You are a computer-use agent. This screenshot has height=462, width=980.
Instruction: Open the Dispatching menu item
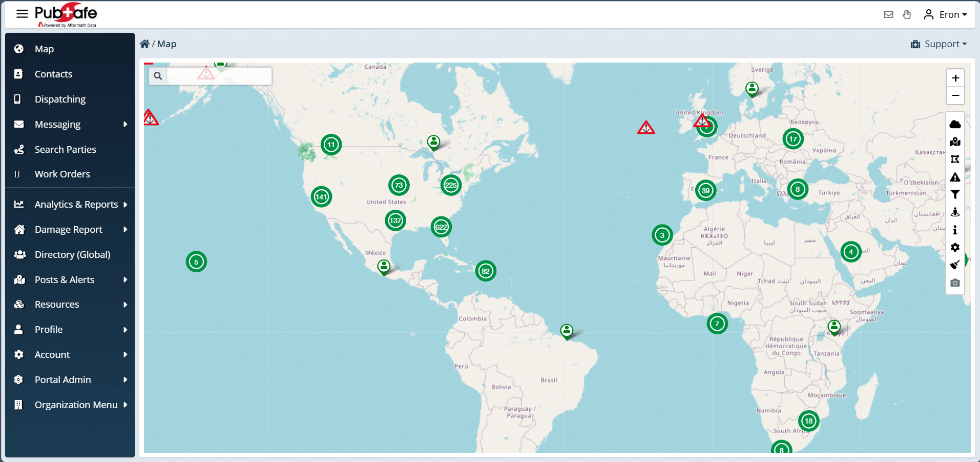coord(60,99)
